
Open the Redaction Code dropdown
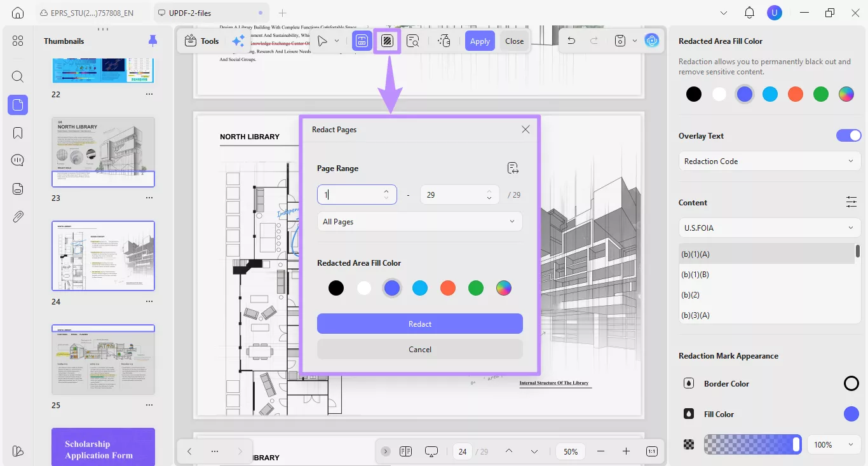(x=770, y=161)
